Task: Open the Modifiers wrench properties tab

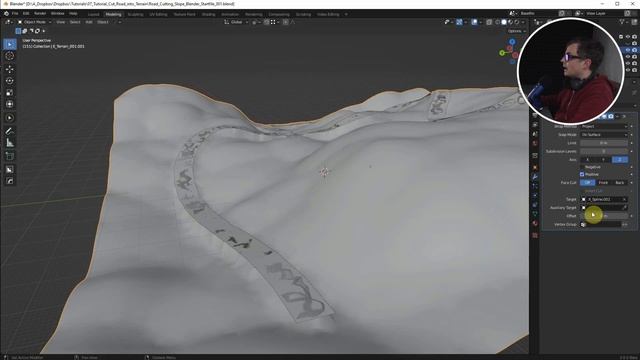Action: 535,177
